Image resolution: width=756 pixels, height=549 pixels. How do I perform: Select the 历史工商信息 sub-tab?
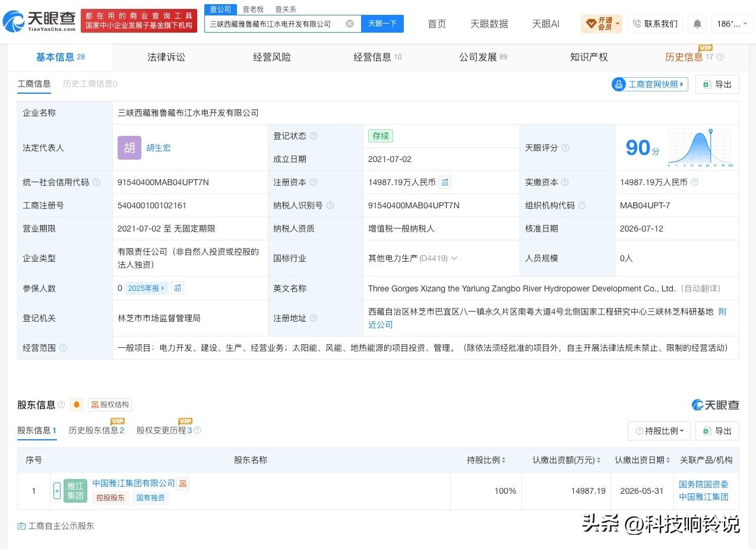click(x=90, y=84)
